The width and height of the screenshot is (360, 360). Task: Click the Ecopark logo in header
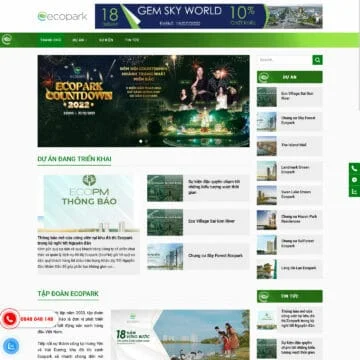[62, 16]
